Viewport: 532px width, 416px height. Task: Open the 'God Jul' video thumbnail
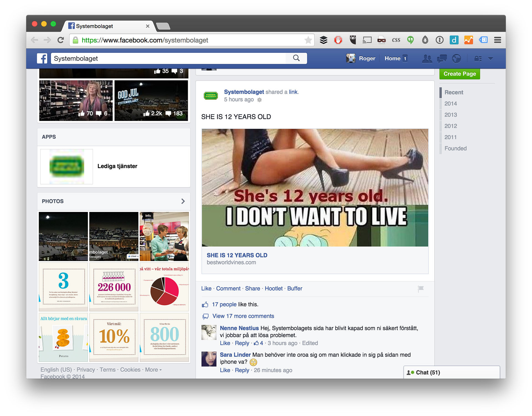[151, 100]
